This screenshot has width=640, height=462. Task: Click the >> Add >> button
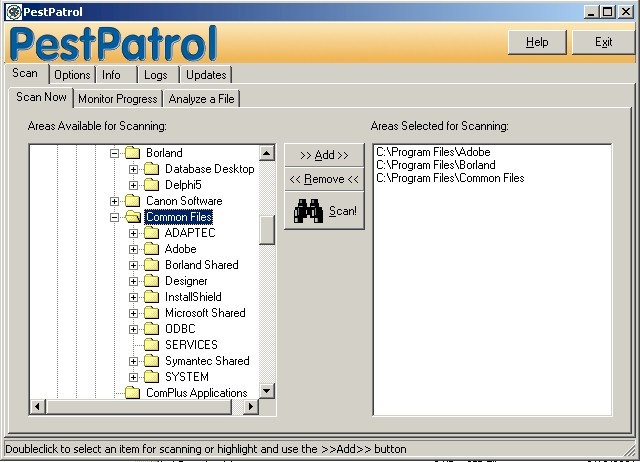click(x=324, y=155)
